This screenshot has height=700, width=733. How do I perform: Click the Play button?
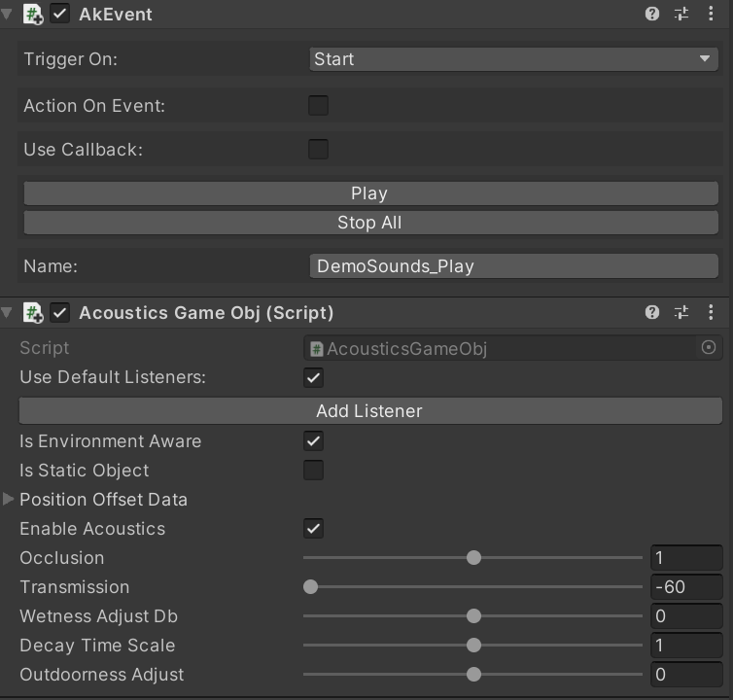[371, 193]
